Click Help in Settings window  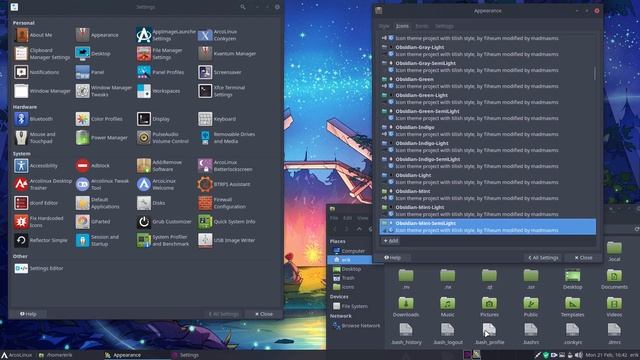point(28,314)
